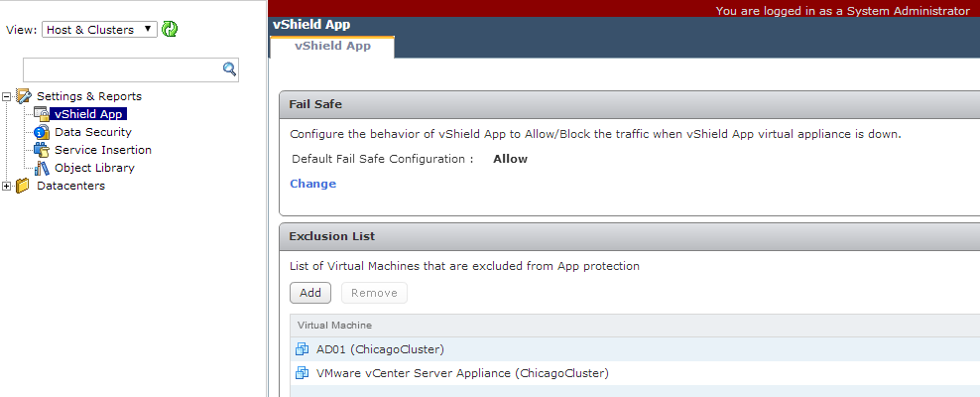Image resolution: width=980 pixels, height=397 pixels.
Task: Click the Remove button in Exclusion List
Action: 374,293
